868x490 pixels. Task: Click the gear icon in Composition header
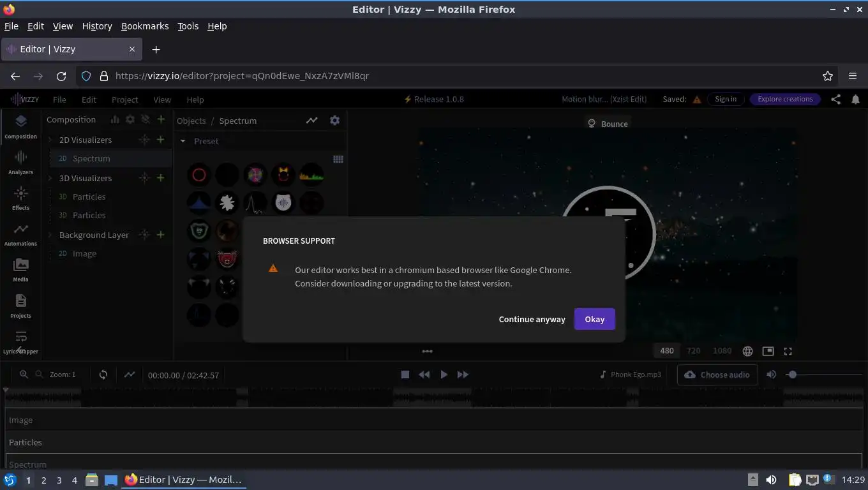click(x=130, y=119)
